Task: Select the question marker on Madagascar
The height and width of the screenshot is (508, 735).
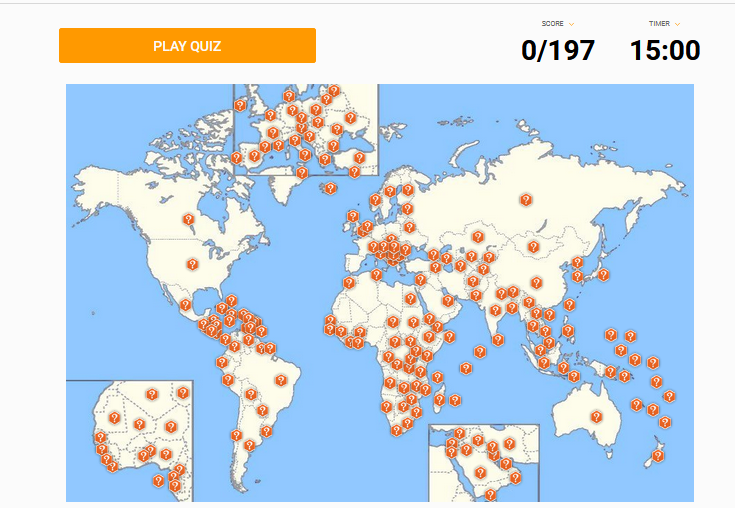Action: tap(440, 399)
